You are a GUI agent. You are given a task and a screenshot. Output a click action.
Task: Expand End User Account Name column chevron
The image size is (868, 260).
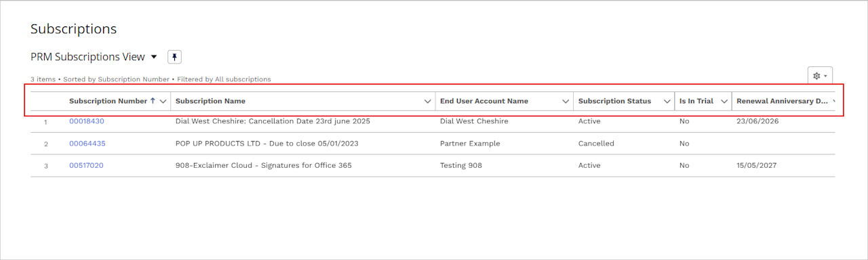566,101
